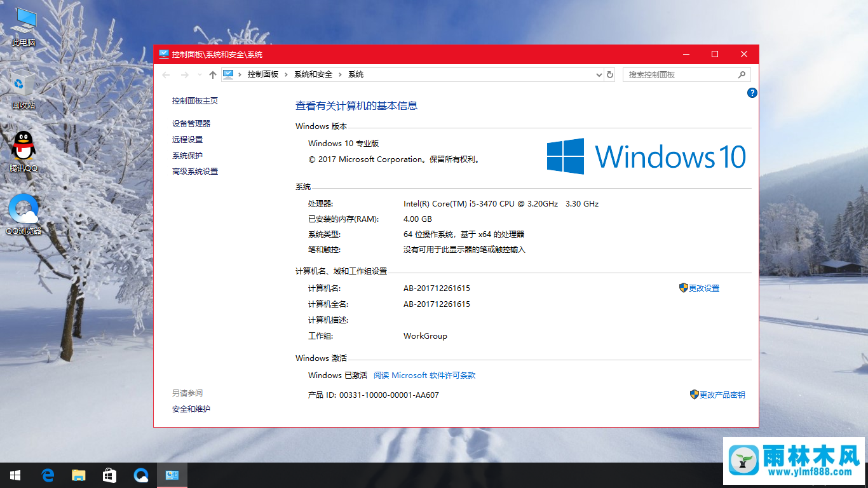Screen dimensions: 868x488
Task: Launch the Tencent QQ penguin icon
Action: pos(24,152)
